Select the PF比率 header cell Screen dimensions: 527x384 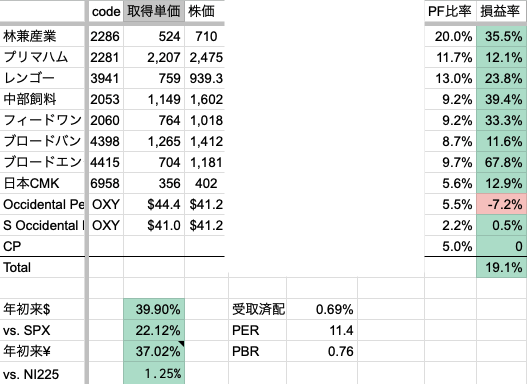[x=450, y=11]
